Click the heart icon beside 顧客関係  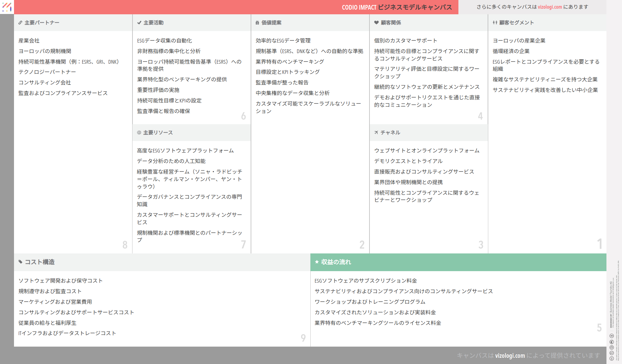coord(376,23)
